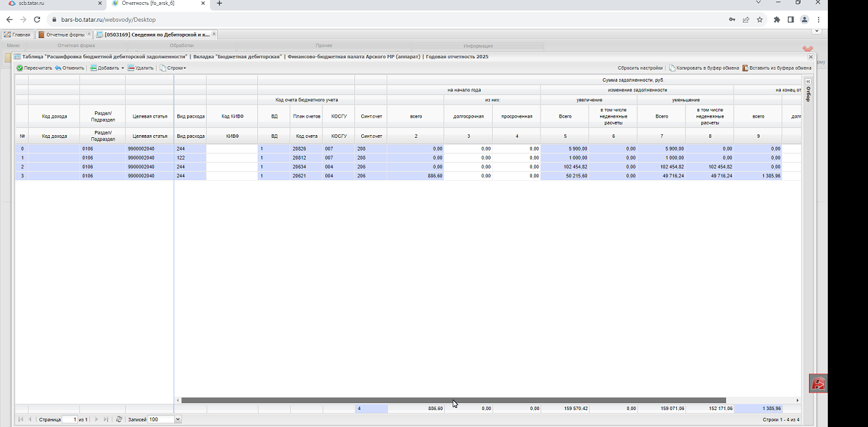The image size is (868, 427).
Task: Close the Отчетные формы tab
Action: (x=89, y=34)
